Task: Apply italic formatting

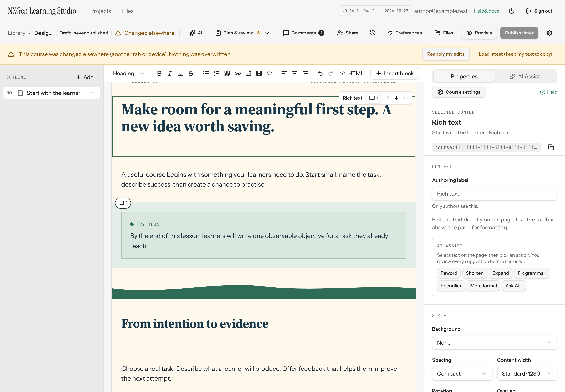Action: pos(170,73)
